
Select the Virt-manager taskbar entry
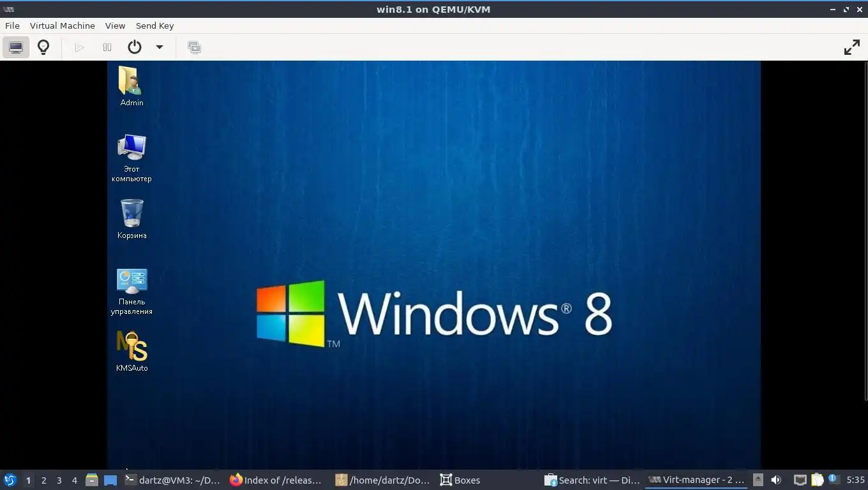click(696, 480)
